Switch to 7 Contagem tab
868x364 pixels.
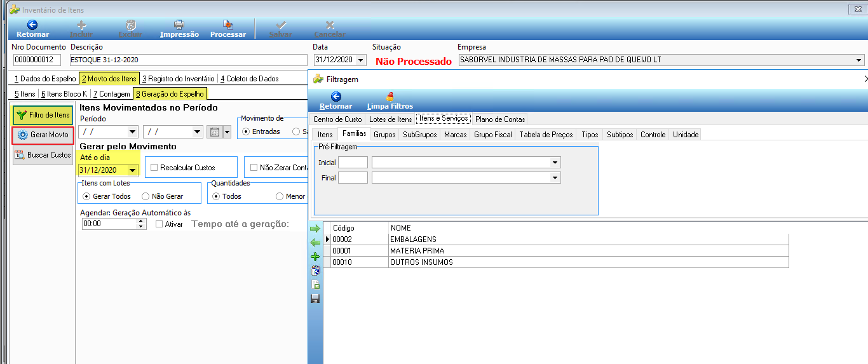click(111, 94)
